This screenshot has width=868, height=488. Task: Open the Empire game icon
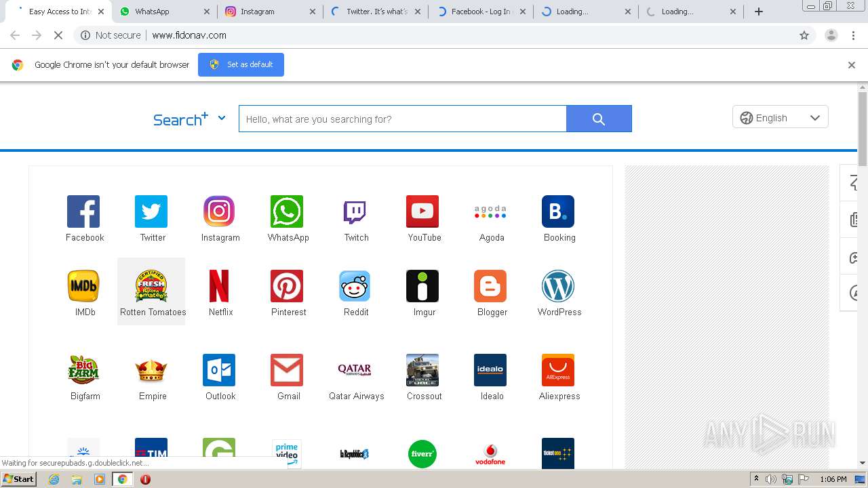point(151,370)
